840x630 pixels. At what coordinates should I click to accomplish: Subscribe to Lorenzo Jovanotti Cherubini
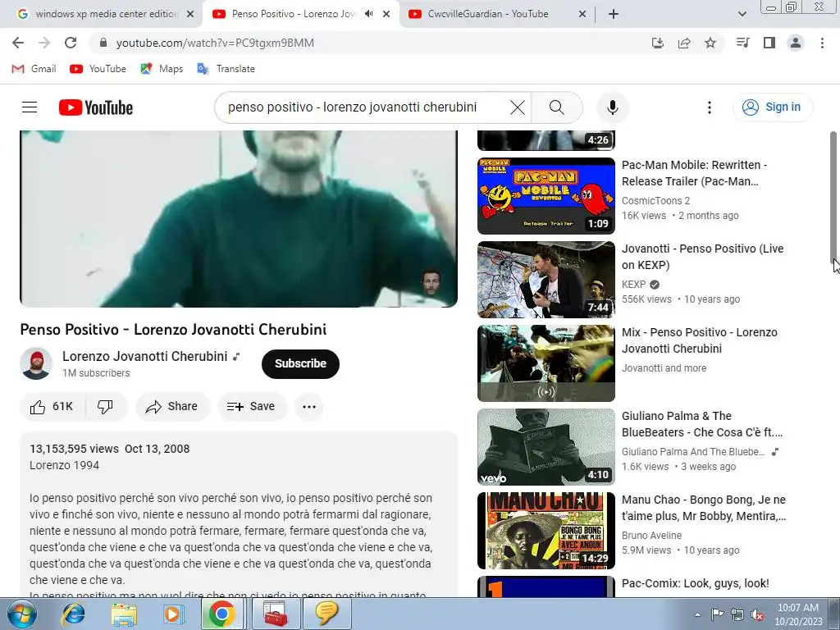pyautogui.click(x=300, y=363)
